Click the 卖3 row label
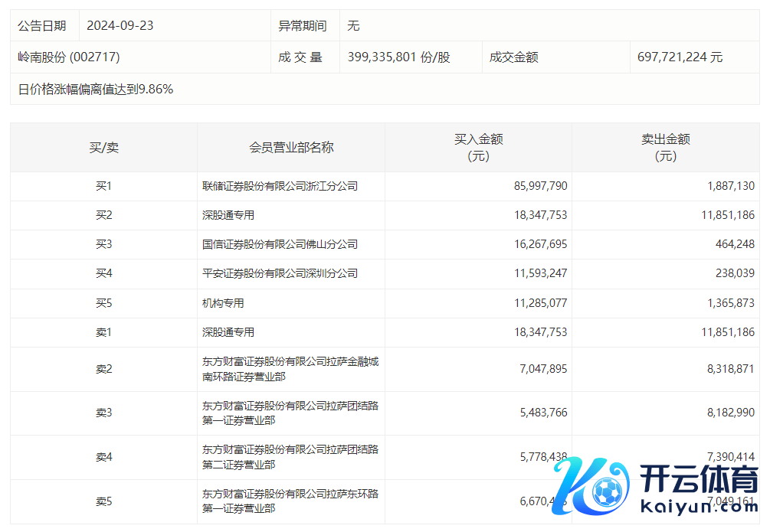 [x=103, y=413]
